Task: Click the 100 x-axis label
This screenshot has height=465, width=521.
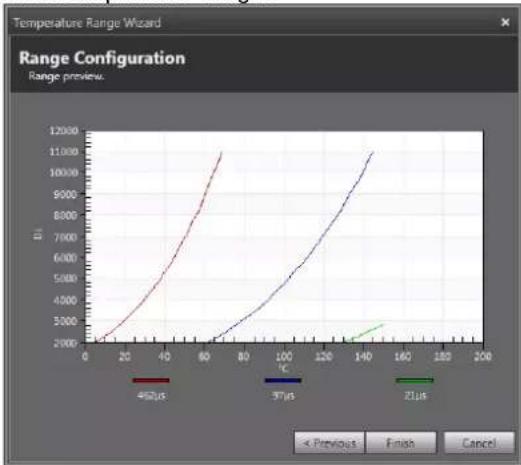Action: pos(283,357)
